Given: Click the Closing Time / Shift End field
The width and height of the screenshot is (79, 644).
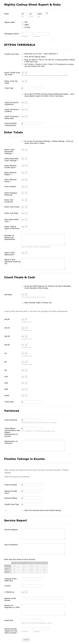Looking at the screenshot, I should (x=32, y=579).
